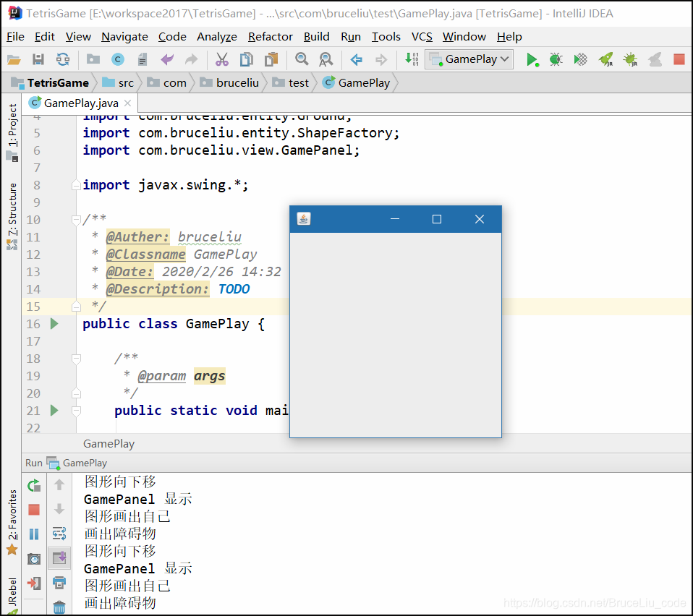The image size is (693, 616).
Task: Click src in the breadcrumb bar
Action: (x=118, y=82)
